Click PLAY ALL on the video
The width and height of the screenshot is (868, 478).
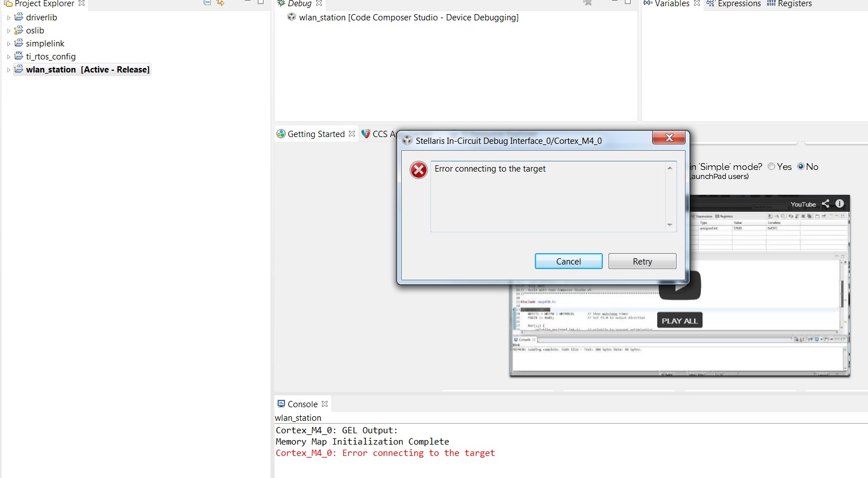click(x=679, y=321)
